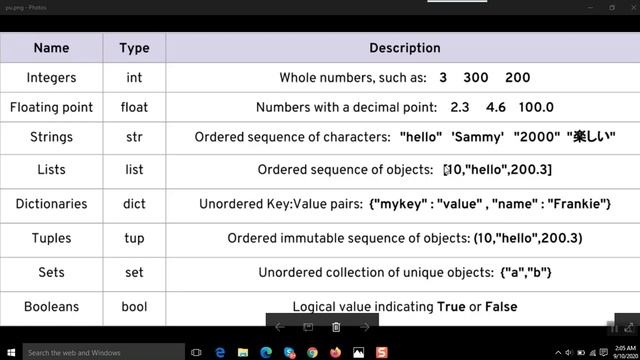The height and width of the screenshot is (360, 640).
Task: Click the str type cell
Action: 134,137
